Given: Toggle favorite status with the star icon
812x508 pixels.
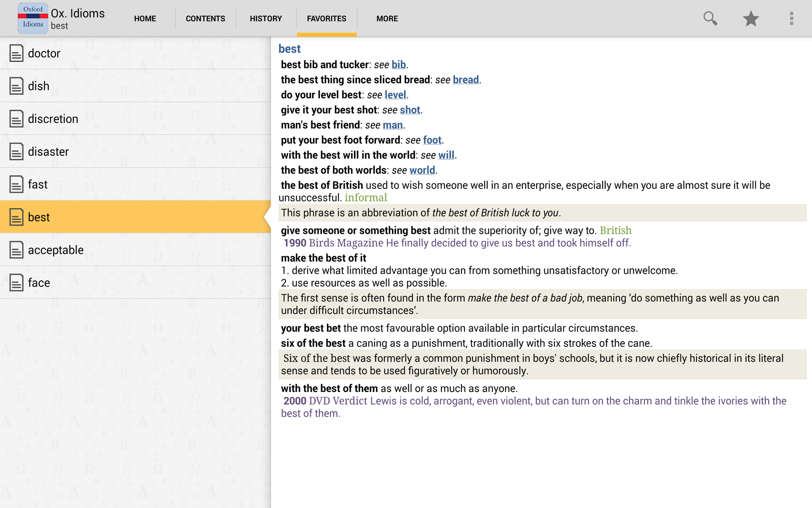Looking at the screenshot, I should click(751, 18).
